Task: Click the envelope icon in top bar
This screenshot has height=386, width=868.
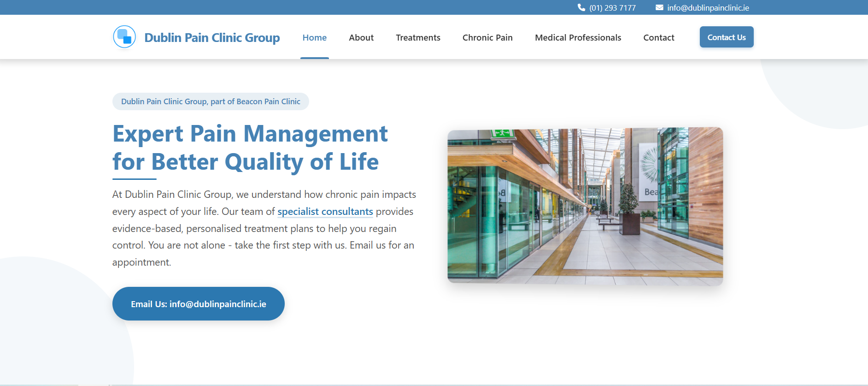Action: (x=659, y=7)
